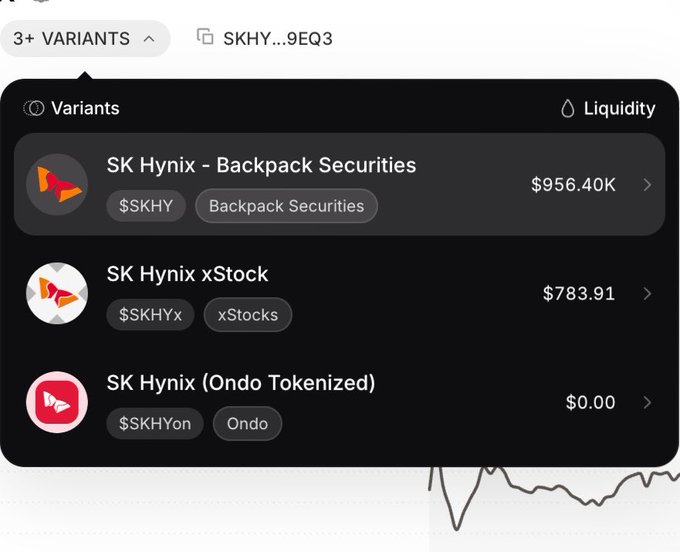Open the SK Hynix (Ondo Tokenized) variant

(x=340, y=402)
